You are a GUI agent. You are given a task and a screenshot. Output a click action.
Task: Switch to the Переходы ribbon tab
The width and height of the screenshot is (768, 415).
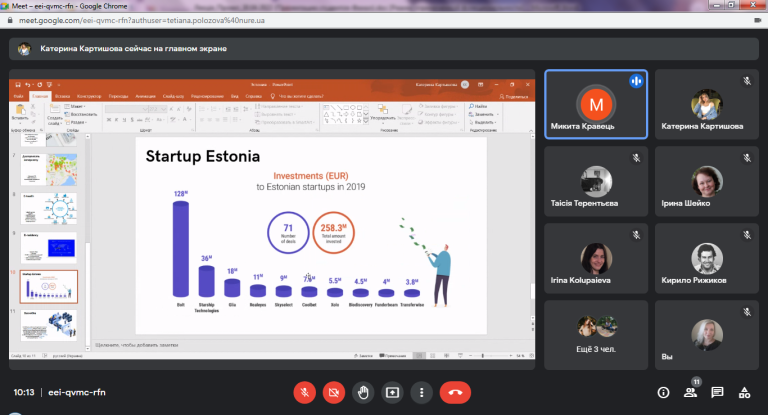pyautogui.click(x=119, y=97)
